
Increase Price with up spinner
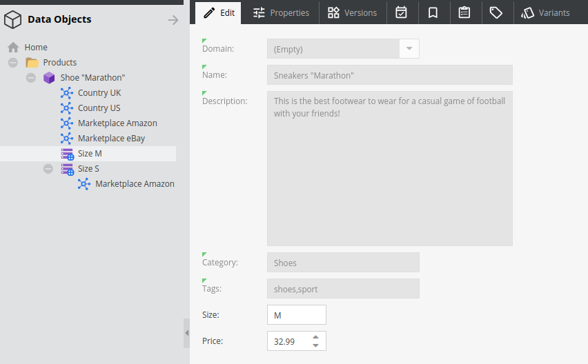pyautogui.click(x=316, y=337)
